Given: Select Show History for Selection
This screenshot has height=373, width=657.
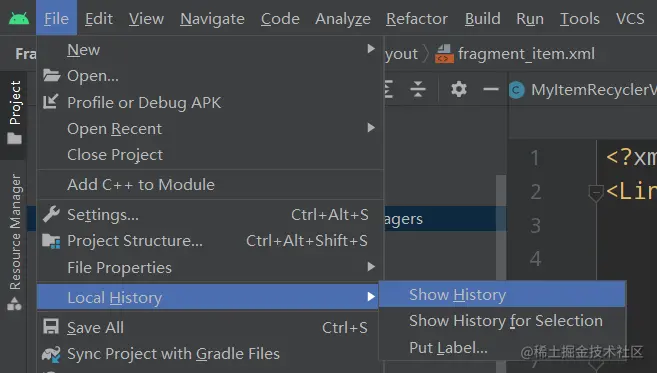Looking at the screenshot, I should (x=502, y=321).
